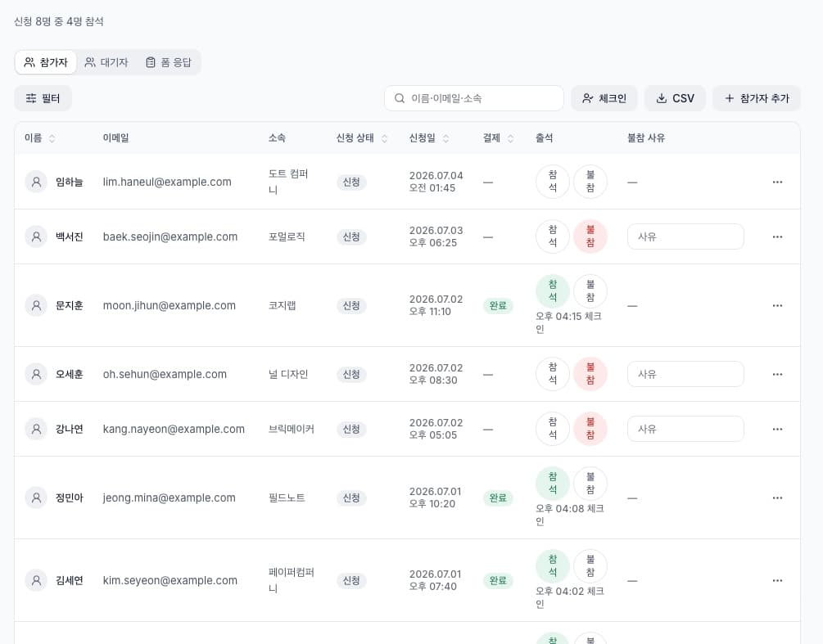Click the email kim.seyeon@example.com
Viewport: 823px width, 644px height.
click(170, 580)
